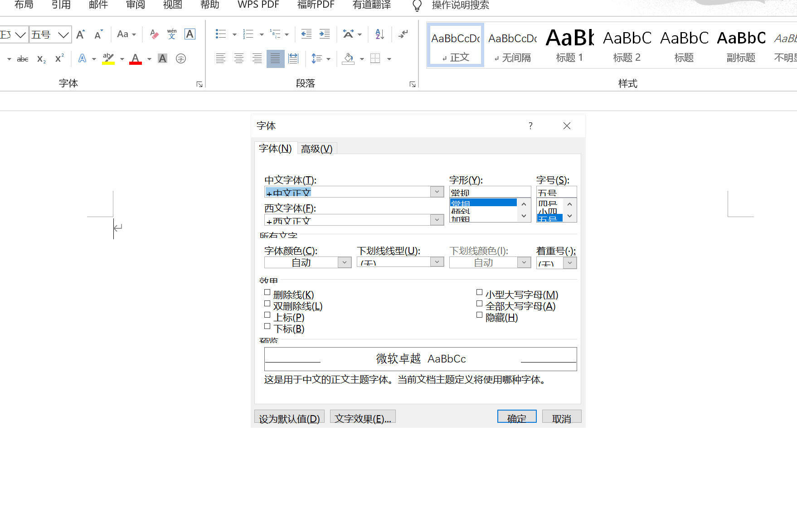Apply character border icon
The width and height of the screenshot is (797, 532).
pos(190,34)
